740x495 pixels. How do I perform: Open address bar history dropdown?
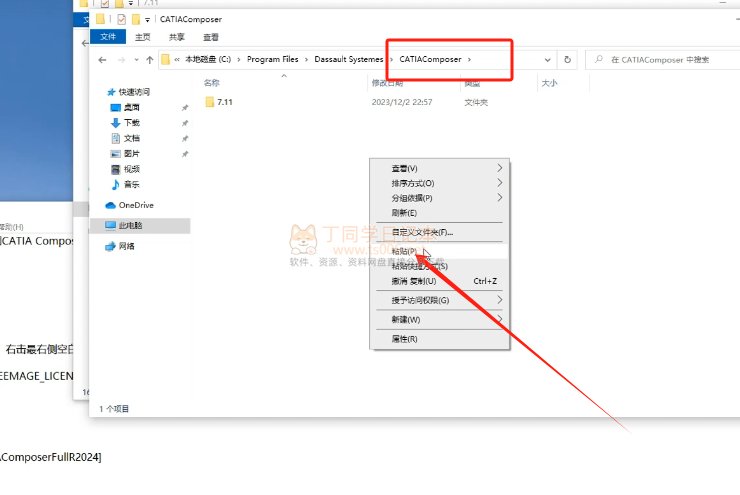click(x=547, y=60)
